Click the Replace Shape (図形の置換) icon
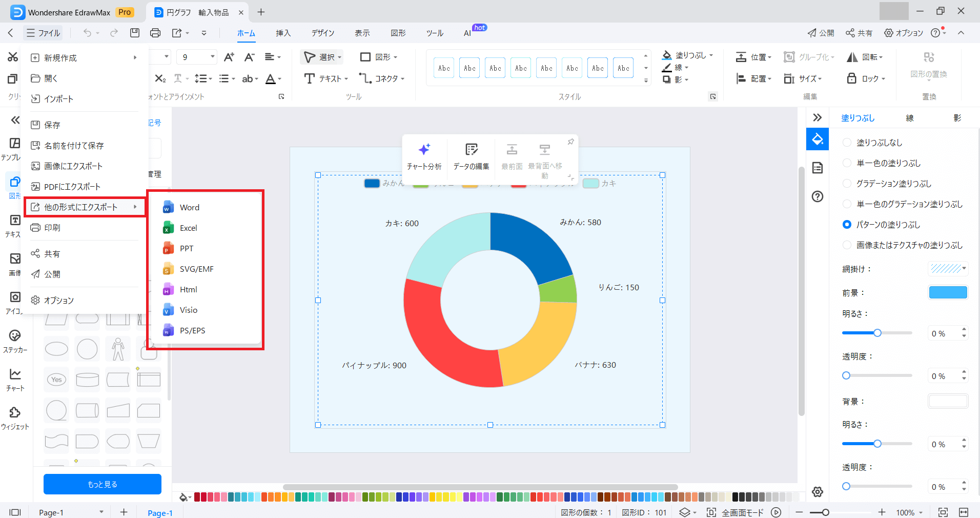The image size is (980, 518). (929, 57)
